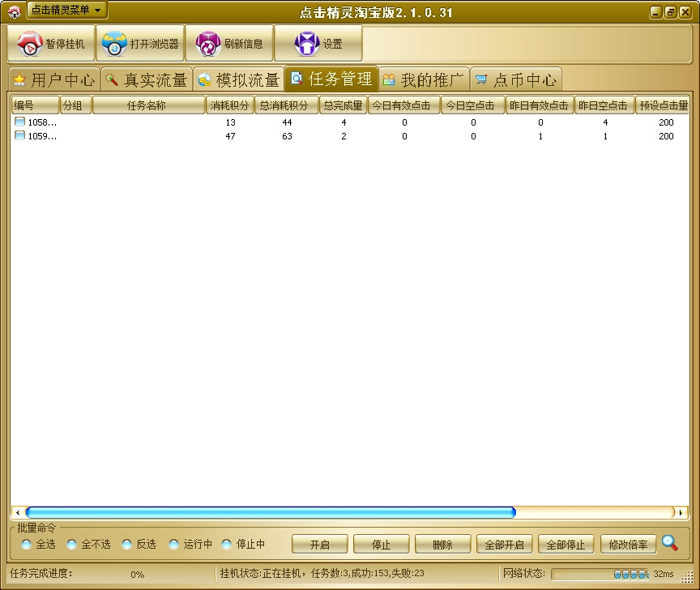Open the 任务管理 tab

point(331,79)
